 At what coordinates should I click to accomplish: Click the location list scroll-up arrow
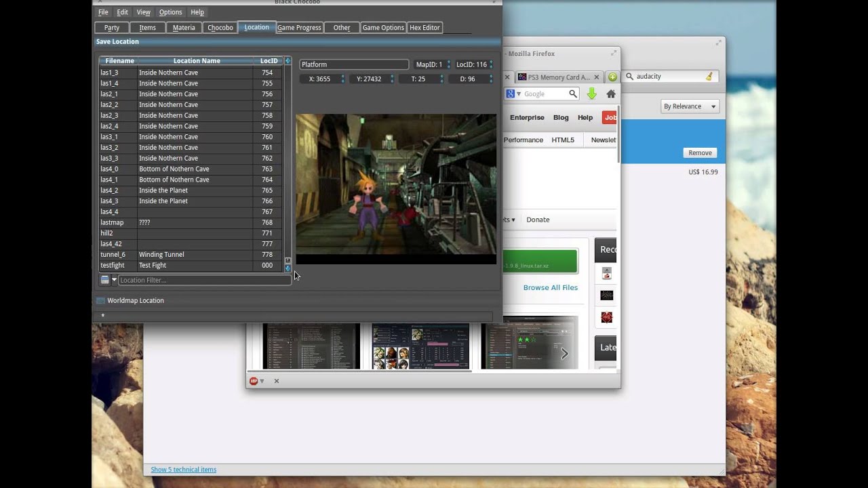[x=288, y=61]
